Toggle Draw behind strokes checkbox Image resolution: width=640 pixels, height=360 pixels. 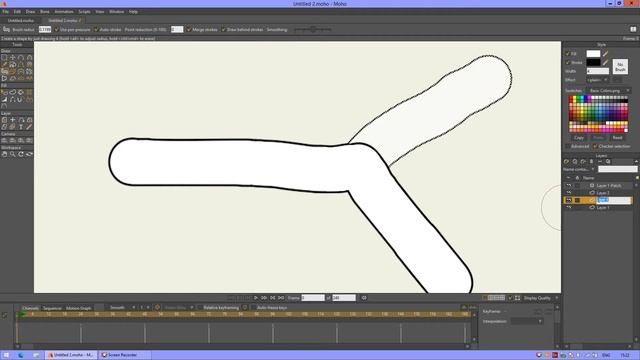pos(223,29)
